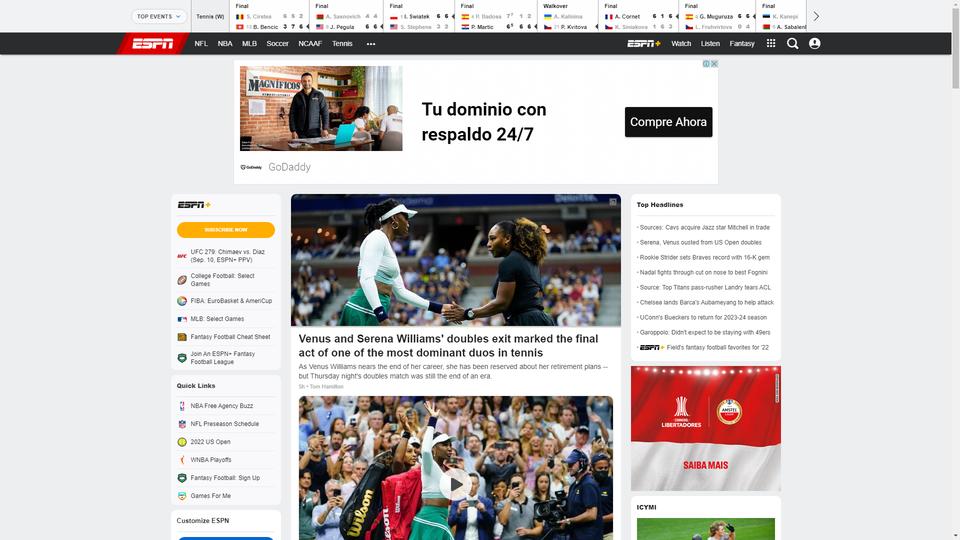This screenshot has height=540, width=960.
Task: Click the Fantasy Football Sign Up icon
Action: tap(182, 478)
